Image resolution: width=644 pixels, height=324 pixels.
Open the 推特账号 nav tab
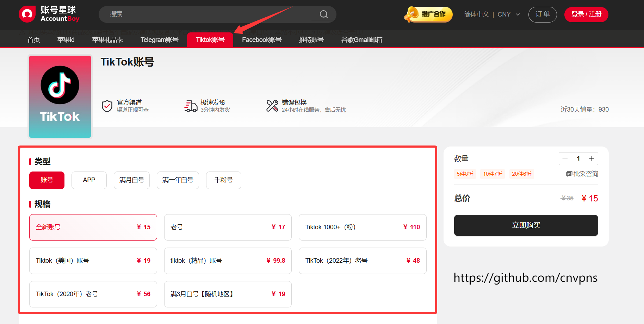coord(311,40)
